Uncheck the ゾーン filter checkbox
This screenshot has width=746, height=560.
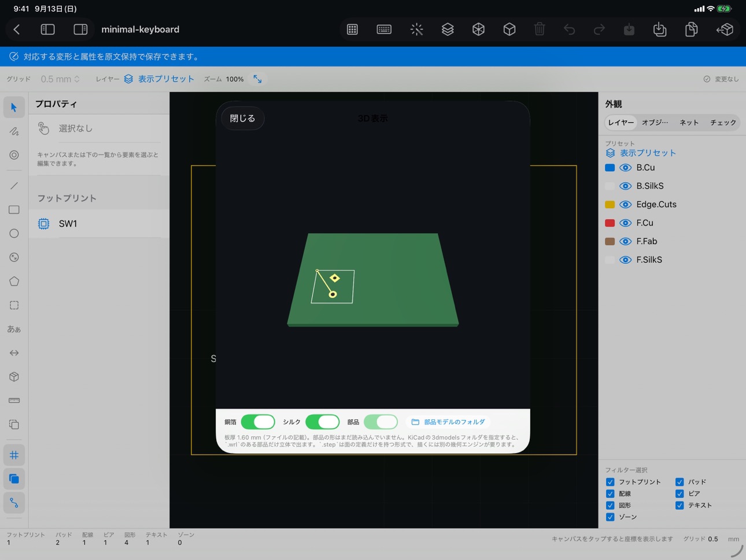tap(610, 517)
